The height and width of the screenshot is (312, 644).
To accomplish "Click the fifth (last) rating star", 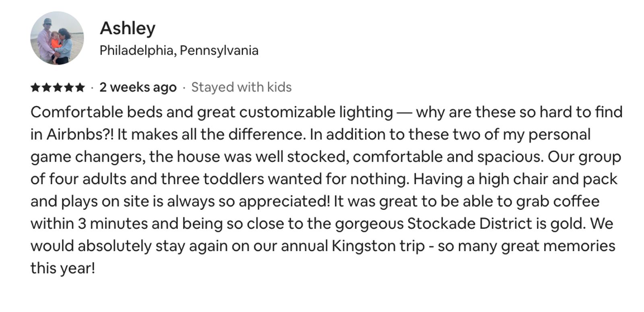I will pyautogui.click(x=80, y=87).
